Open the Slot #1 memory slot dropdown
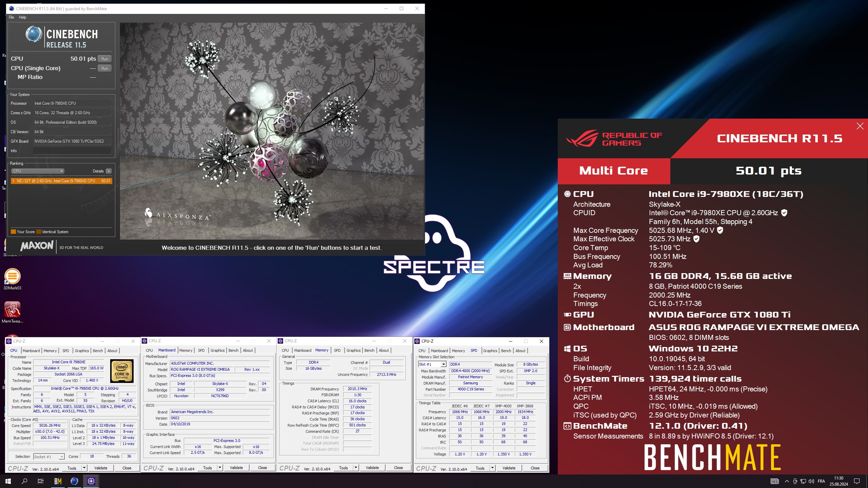 (x=432, y=364)
